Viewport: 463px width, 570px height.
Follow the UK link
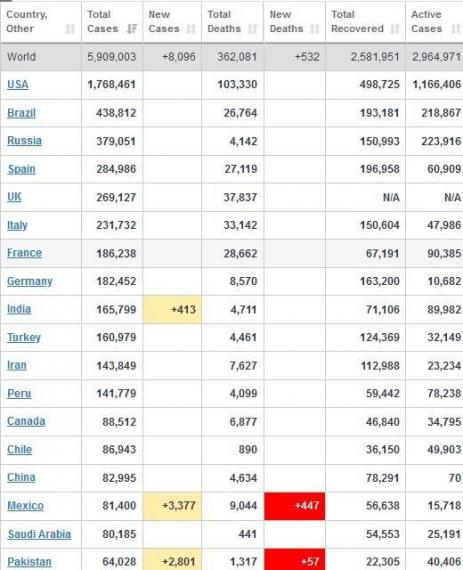click(x=15, y=197)
